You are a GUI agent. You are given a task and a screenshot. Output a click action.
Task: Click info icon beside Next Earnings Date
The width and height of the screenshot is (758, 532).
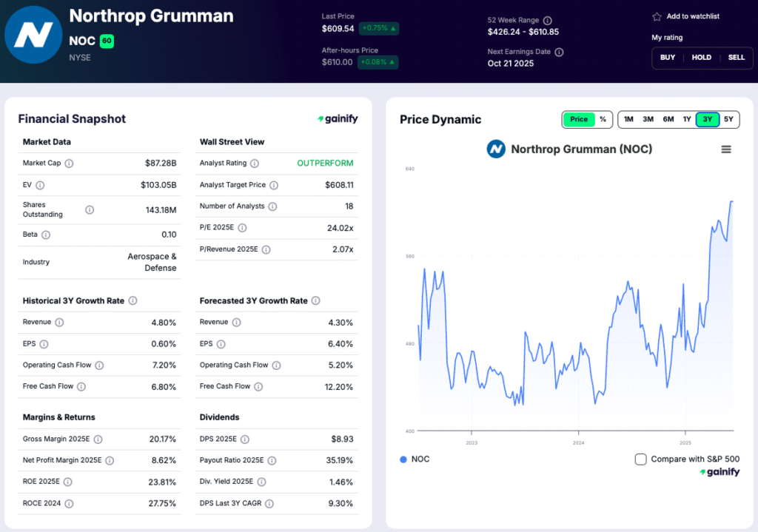pyautogui.click(x=559, y=52)
